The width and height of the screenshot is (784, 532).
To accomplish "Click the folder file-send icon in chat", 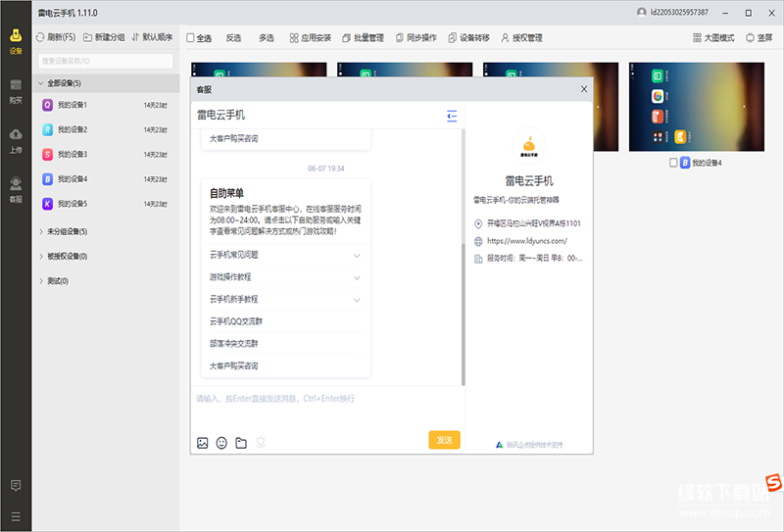I will 241,443.
